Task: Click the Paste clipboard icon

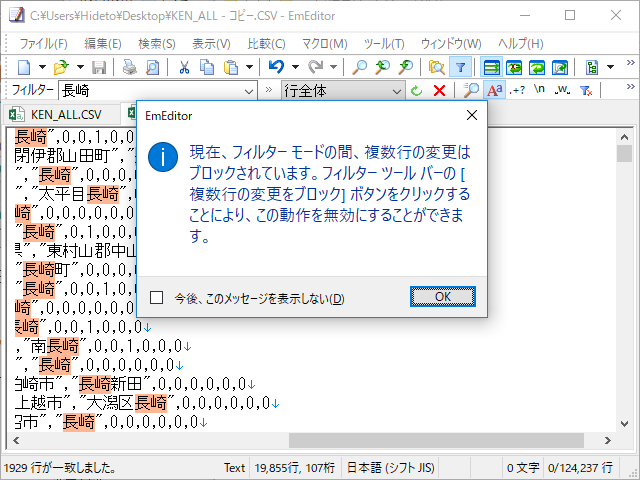Action: [231, 67]
